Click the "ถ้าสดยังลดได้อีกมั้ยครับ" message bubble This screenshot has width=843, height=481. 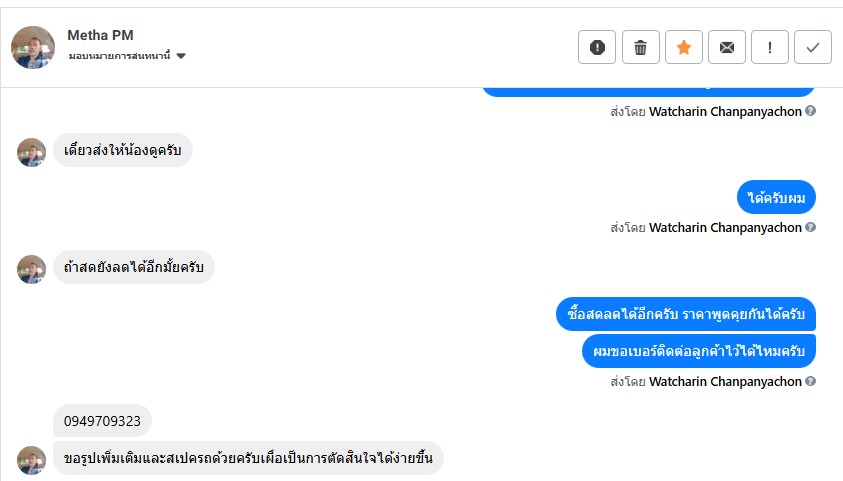[133, 267]
